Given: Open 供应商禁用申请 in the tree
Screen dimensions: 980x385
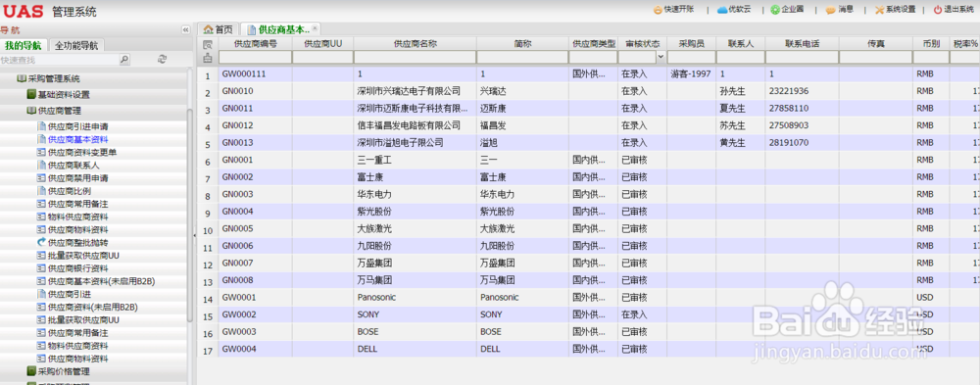Looking at the screenshot, I should click(77, 178).
